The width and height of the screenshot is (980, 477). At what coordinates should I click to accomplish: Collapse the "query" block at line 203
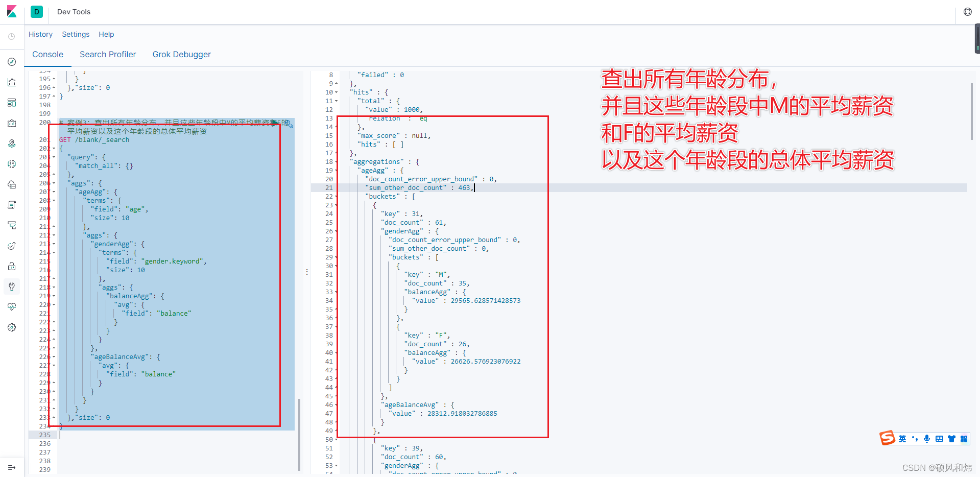pos(54,157)
